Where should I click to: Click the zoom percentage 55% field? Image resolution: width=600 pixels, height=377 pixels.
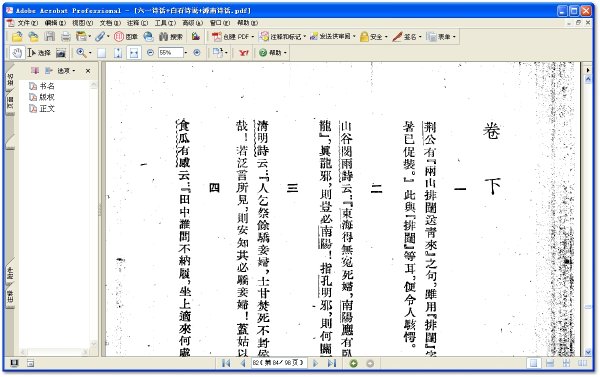pos(171,53)
